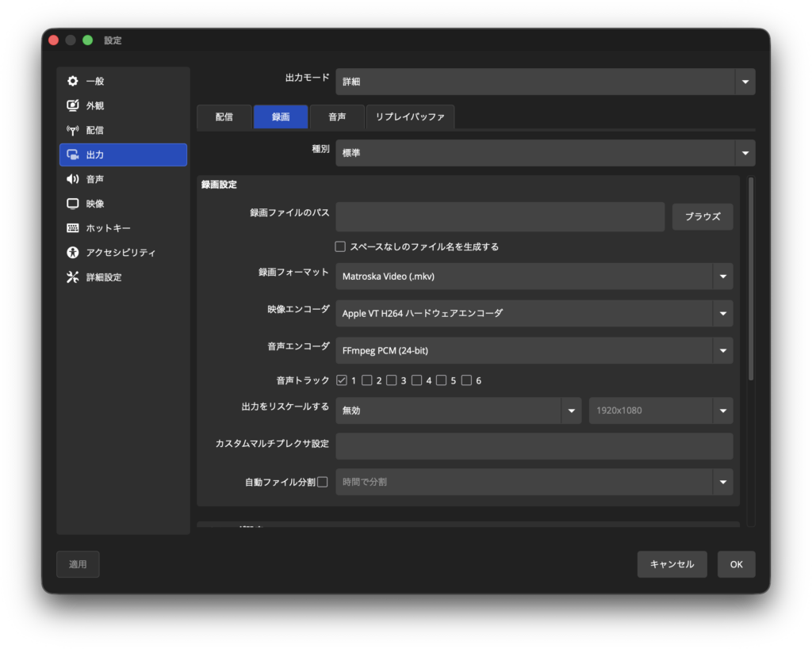The image size is (812, 649).
Task: Switch to the 配信 tab
Action: pos(224,116)
